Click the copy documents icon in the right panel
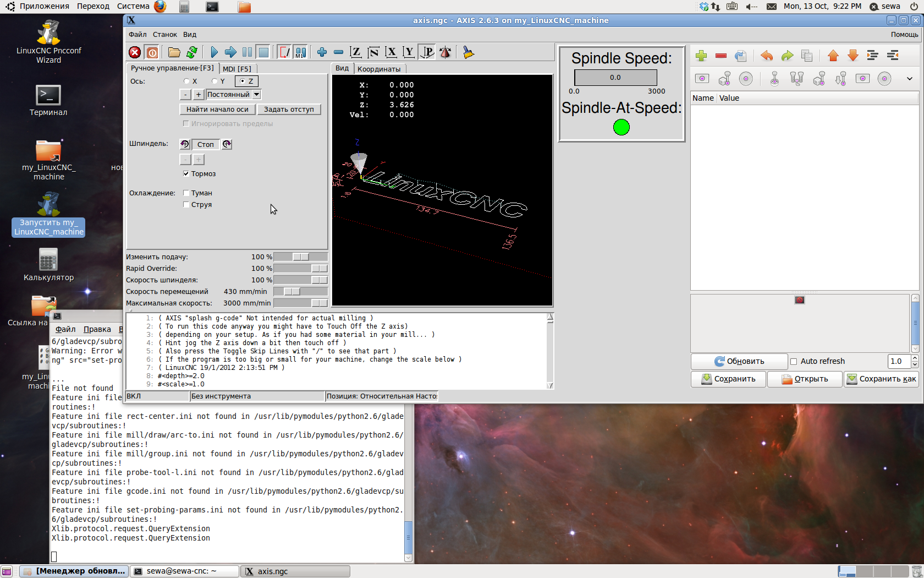The image size is (924, 578). (x=807, y=56)
